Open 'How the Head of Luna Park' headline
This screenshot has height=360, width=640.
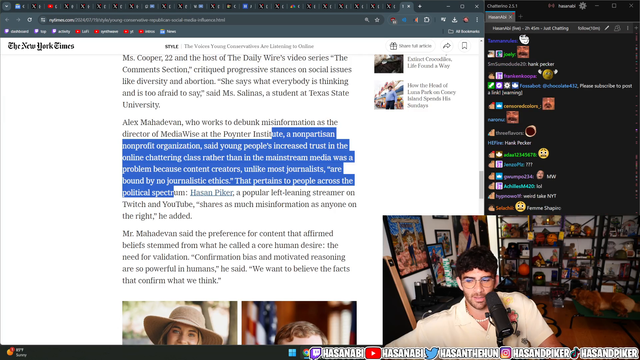(431, 95)
